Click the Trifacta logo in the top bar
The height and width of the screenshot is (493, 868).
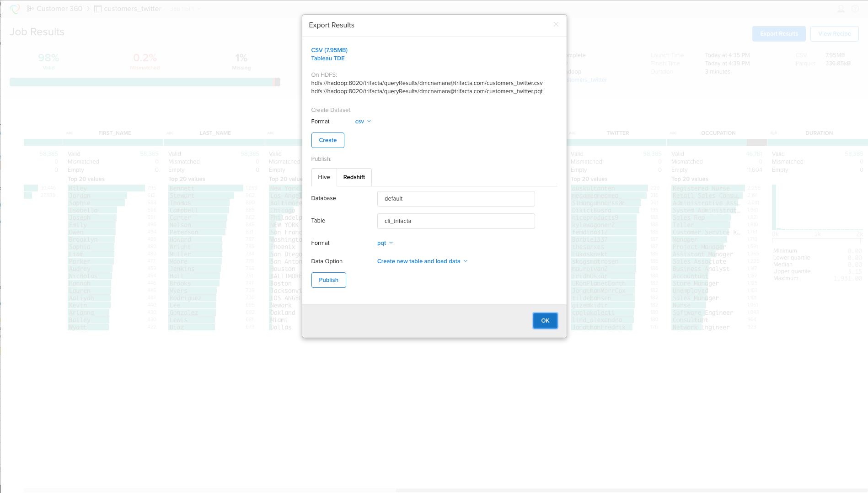tap(15, 8)
